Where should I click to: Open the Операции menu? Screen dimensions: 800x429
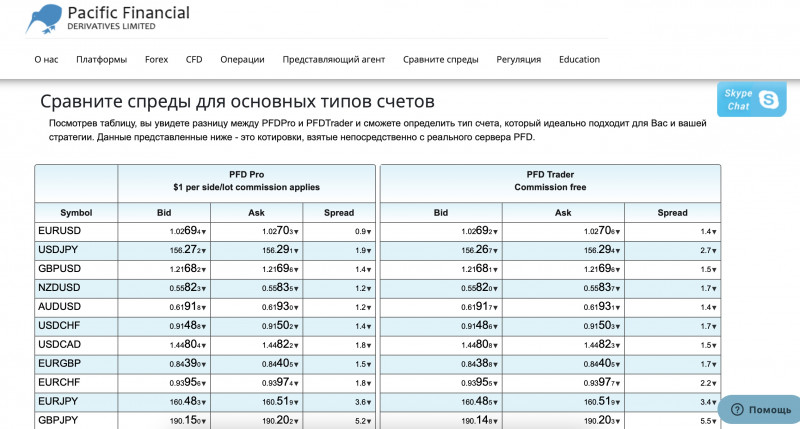242,59
